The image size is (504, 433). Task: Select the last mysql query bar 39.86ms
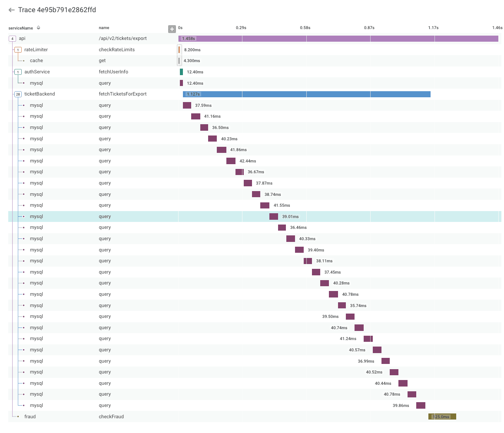coord(421,406)
